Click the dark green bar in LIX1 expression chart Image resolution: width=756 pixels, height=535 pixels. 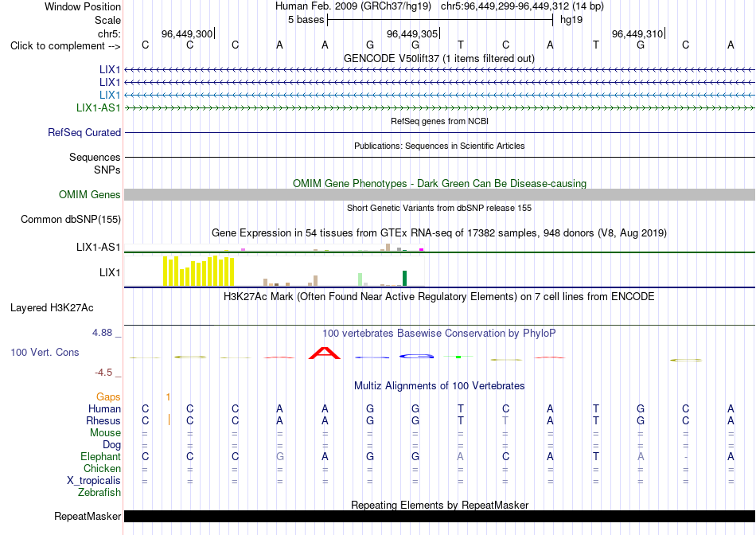[x=404, y=279]
